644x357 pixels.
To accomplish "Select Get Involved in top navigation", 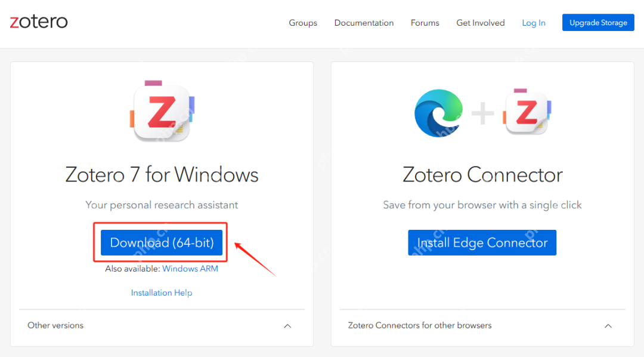I will click(481, 23).
